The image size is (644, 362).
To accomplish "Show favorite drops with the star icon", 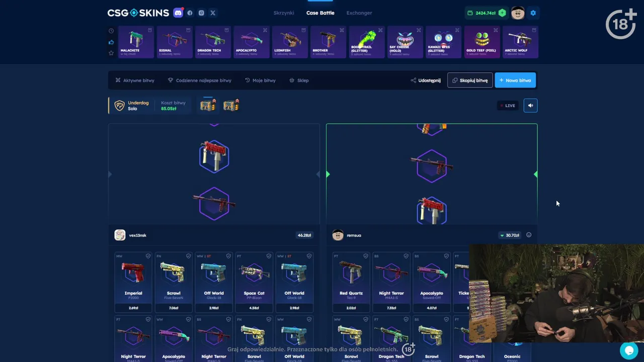I will (111, 53).
